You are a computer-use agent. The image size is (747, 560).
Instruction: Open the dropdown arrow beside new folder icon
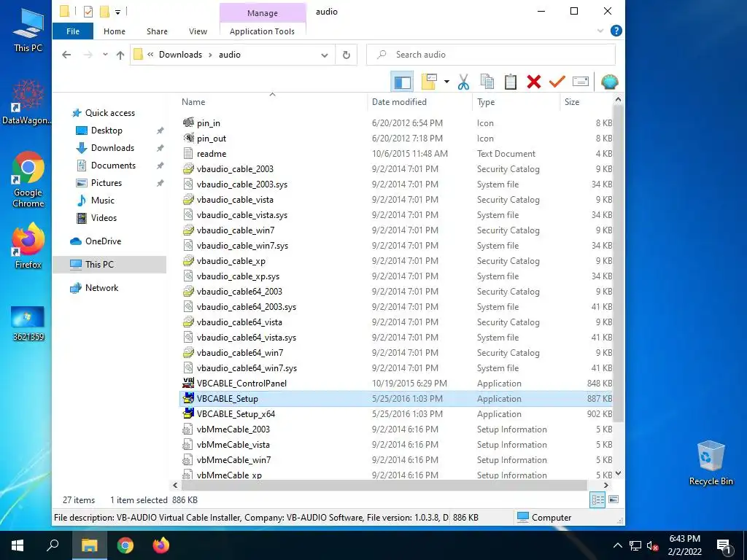tap(446, 82)
